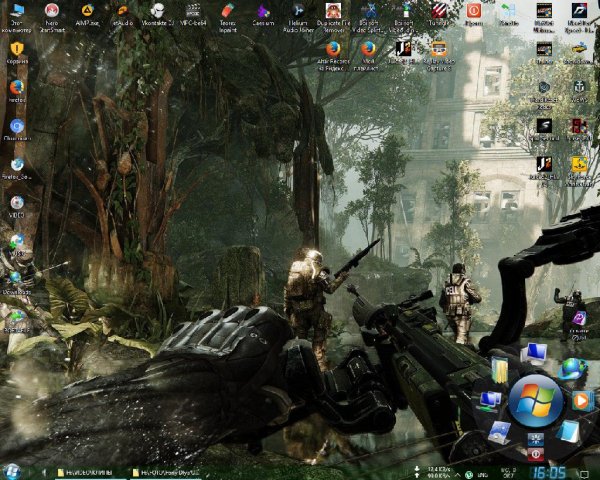The width and height of the screenshot is (600, 480).
Task: Launch the Firefox shortcut on the left edge
Action: (x=17, y=91)
